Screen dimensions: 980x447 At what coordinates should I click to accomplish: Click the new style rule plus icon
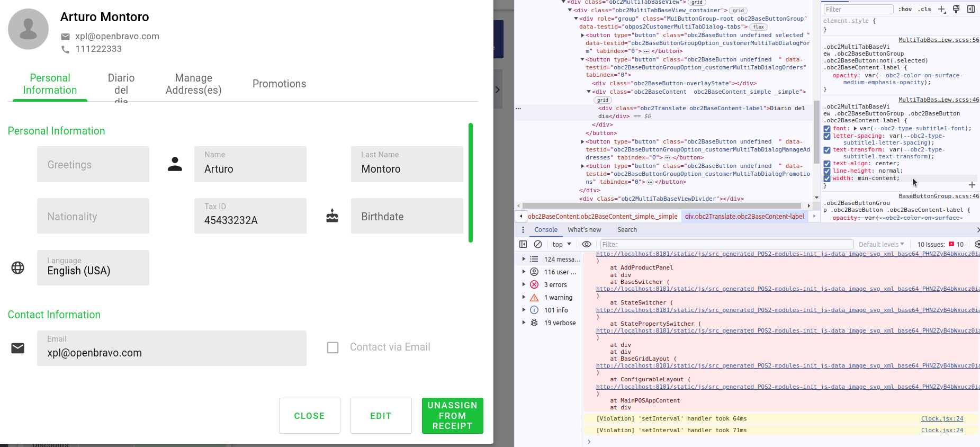[x=942, y=9]
